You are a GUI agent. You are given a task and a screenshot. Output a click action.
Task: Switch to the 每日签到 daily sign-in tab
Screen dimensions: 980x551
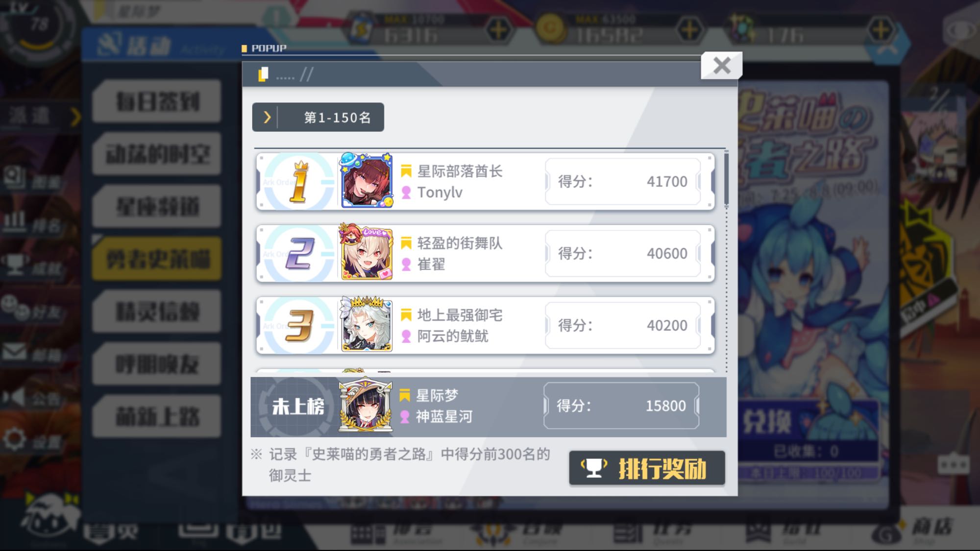[157, 102]
